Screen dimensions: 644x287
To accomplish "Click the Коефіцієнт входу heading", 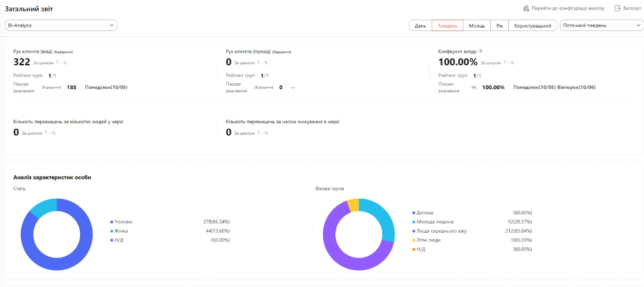I will (457, 52).
